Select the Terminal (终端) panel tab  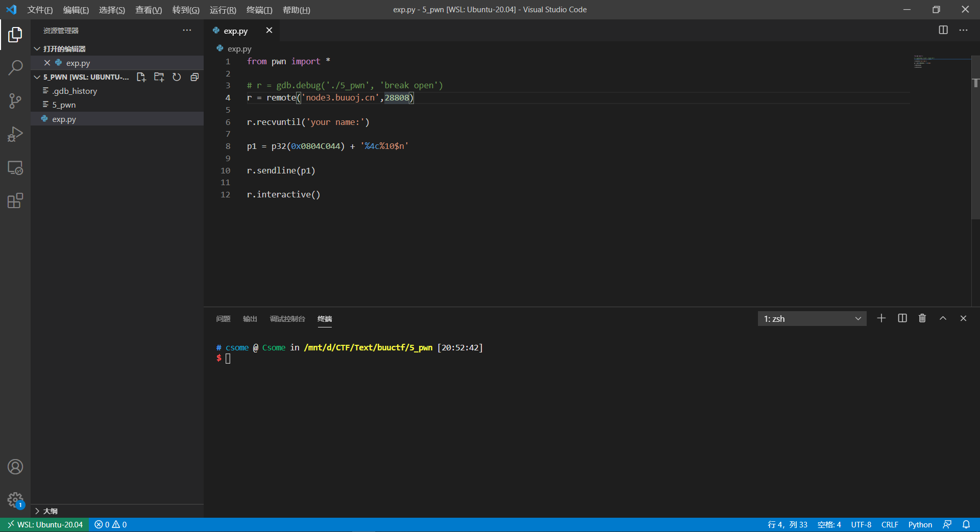click(325, 319)
